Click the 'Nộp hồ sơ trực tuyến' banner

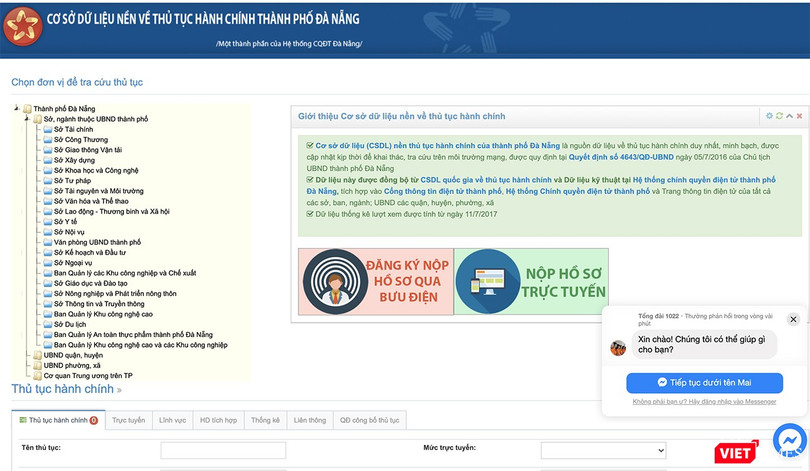tap(530, 281)
